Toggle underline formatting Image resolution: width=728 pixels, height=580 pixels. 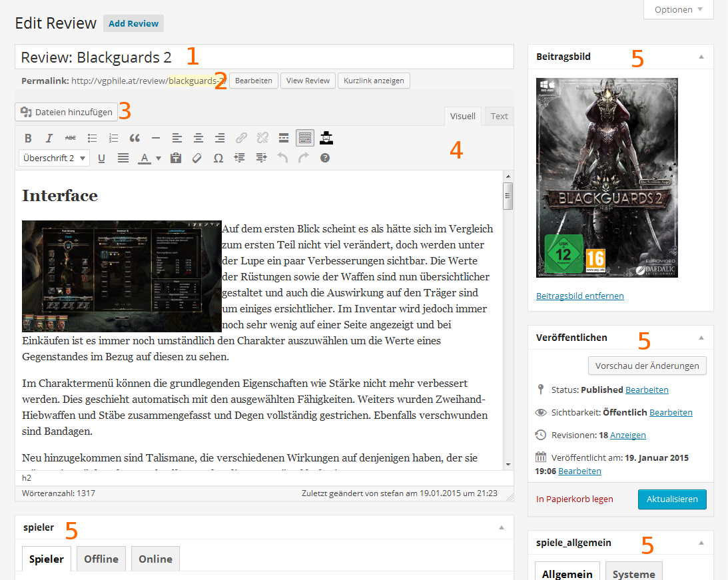(x=102, y=158)
